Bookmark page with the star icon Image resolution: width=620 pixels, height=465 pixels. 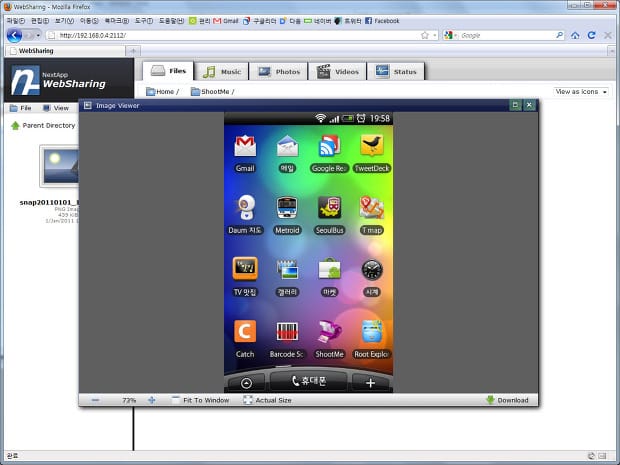pyautogui.click(x=425, y=36)
